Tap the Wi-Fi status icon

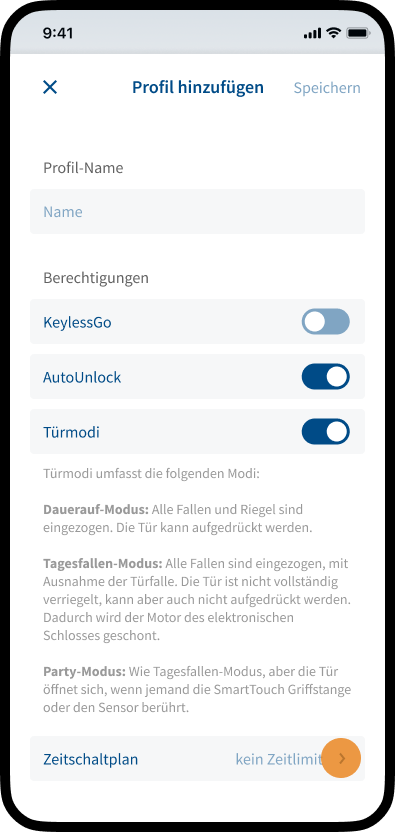[x=333, y=33]
